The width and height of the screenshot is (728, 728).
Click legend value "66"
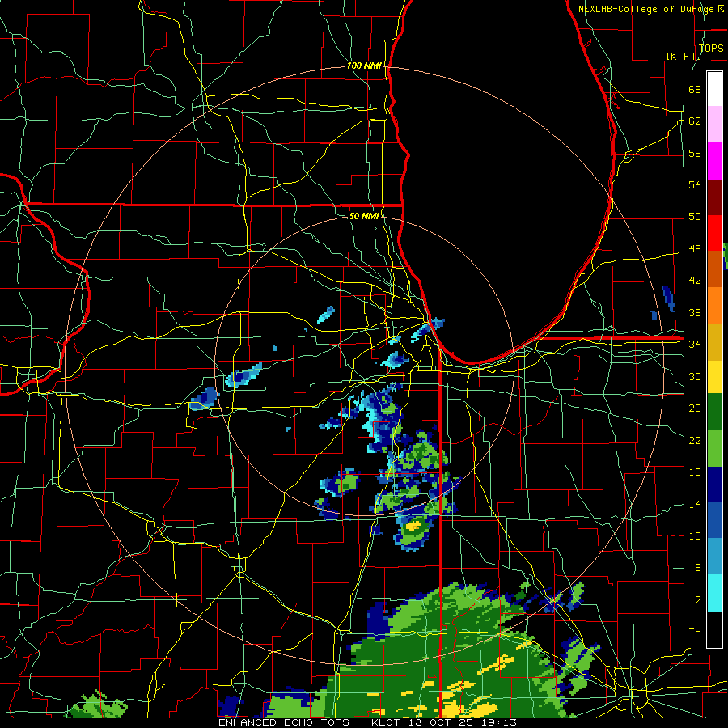pos(695,89)
